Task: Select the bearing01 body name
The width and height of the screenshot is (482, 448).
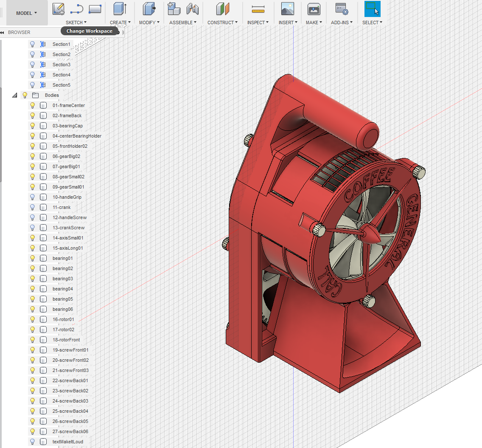Action: [63, 258]
